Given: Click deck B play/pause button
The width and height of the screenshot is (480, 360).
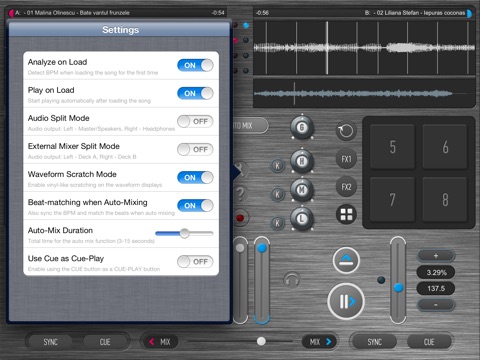Looking at the screenshot, I should 346,302.
